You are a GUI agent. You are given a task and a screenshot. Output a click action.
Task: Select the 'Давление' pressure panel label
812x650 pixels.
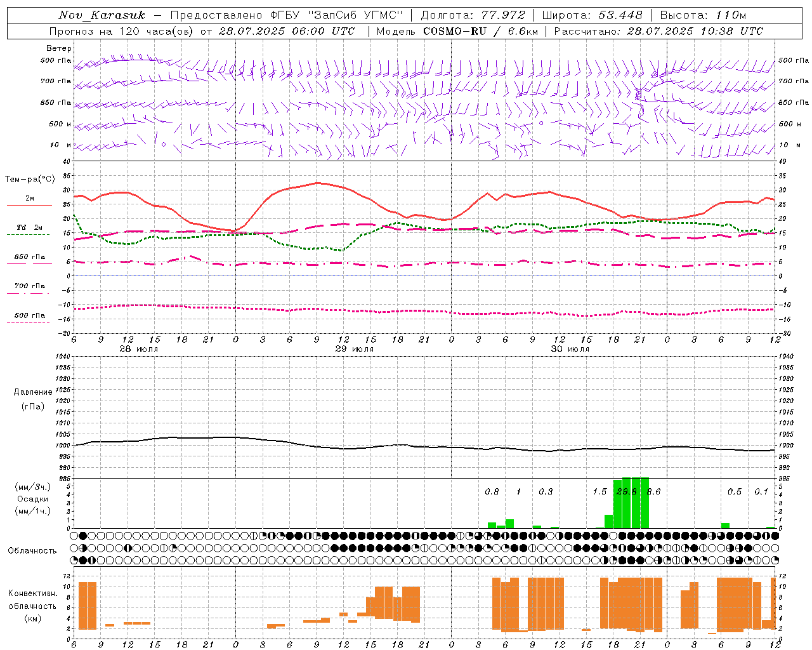pos(33,392)
